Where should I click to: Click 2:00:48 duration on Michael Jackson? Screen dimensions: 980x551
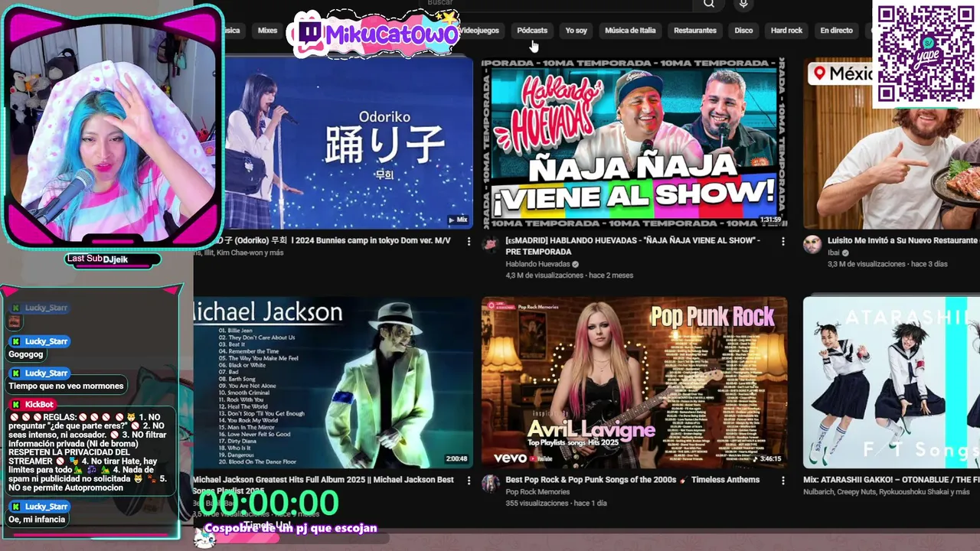point(456,459)
